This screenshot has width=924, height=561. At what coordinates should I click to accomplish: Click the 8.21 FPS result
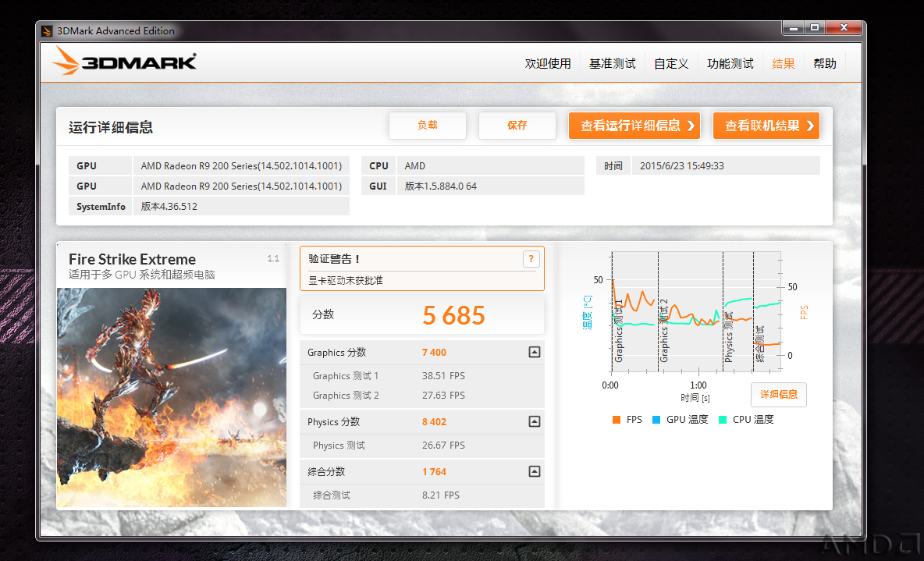coord(441,495)
